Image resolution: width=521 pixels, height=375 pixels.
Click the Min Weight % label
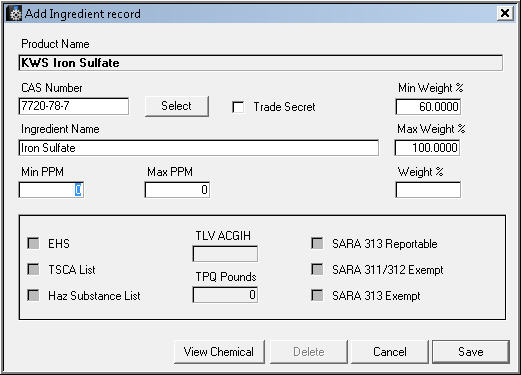click(431, 88)
